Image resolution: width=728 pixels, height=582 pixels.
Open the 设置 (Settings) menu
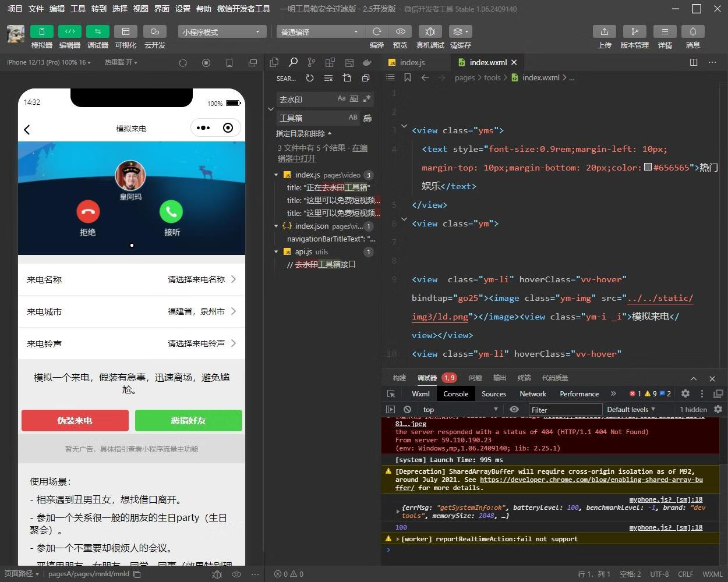coord(182,9)
